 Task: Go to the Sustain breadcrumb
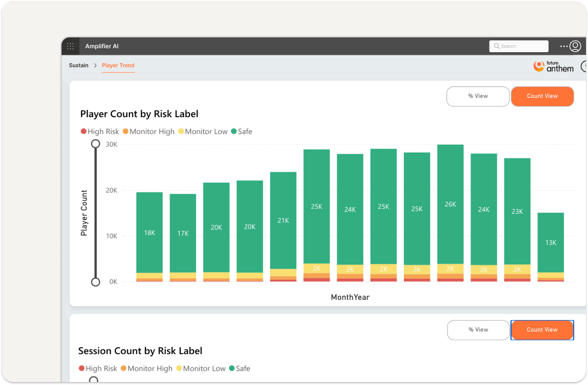pos(78,65)
